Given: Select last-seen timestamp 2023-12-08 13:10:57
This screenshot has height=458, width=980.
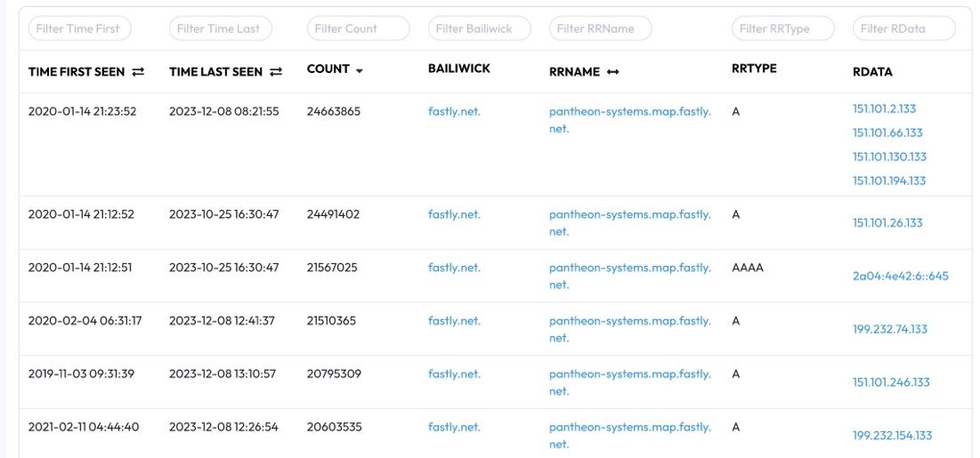Looking at the screenshot, I should [223, 374].
